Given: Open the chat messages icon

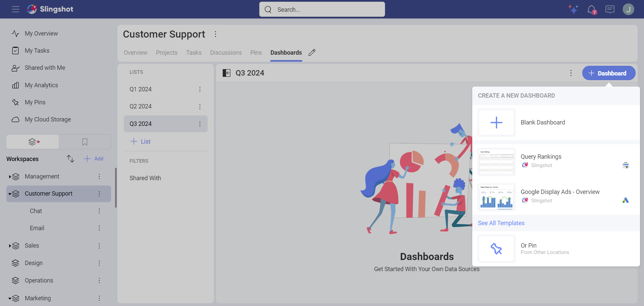Looking at the screenshot, I should point(610,9).
